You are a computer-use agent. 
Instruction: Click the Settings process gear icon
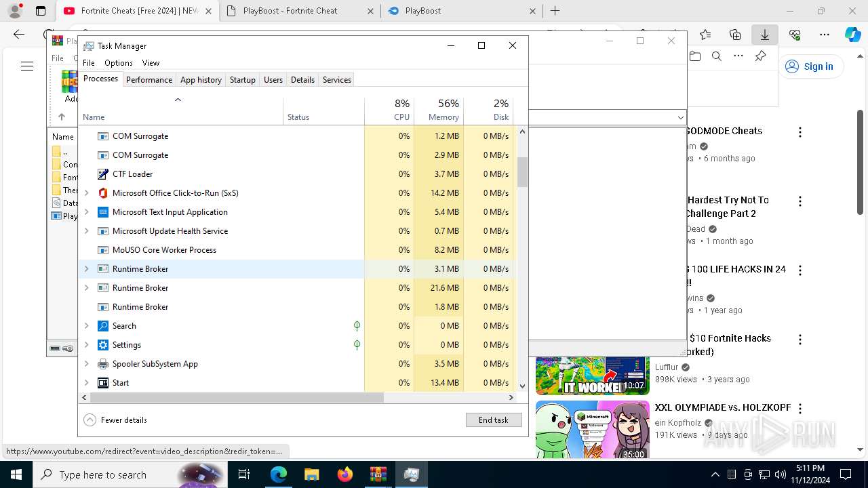(x=103, y=345)
